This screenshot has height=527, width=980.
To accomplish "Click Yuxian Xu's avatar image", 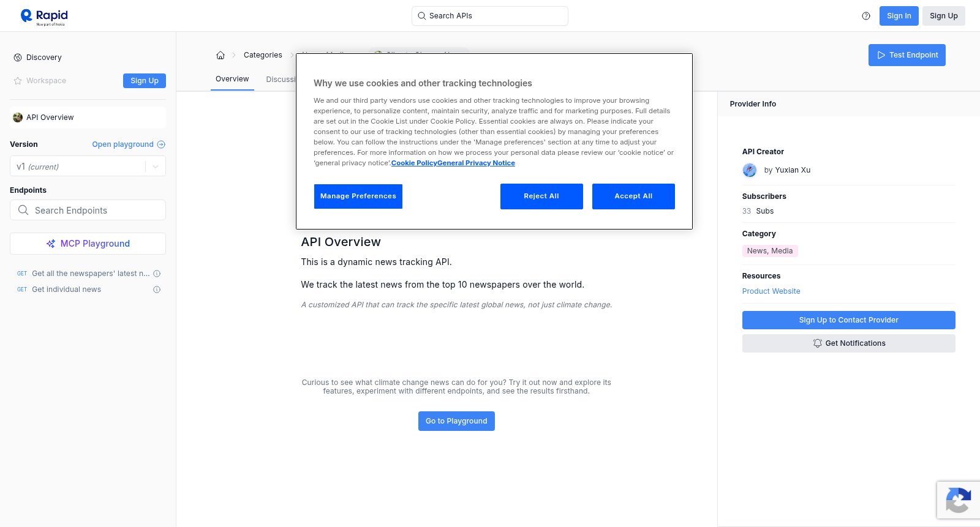I will coord(750,170).
